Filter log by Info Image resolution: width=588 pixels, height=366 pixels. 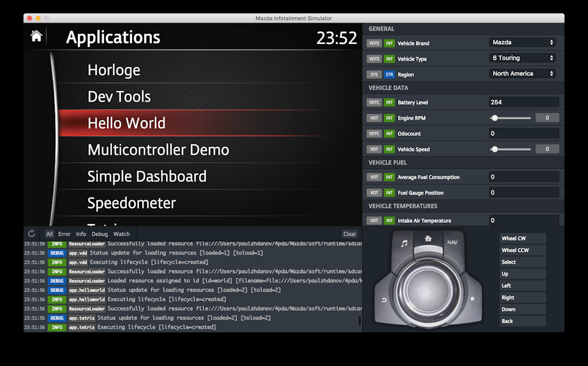[x=81, y=234]
